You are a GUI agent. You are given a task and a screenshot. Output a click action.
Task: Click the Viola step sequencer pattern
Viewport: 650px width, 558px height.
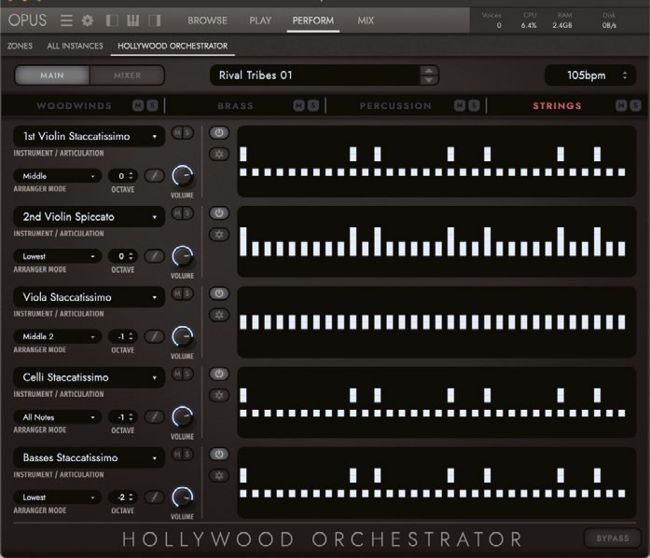tap(437, 322)
